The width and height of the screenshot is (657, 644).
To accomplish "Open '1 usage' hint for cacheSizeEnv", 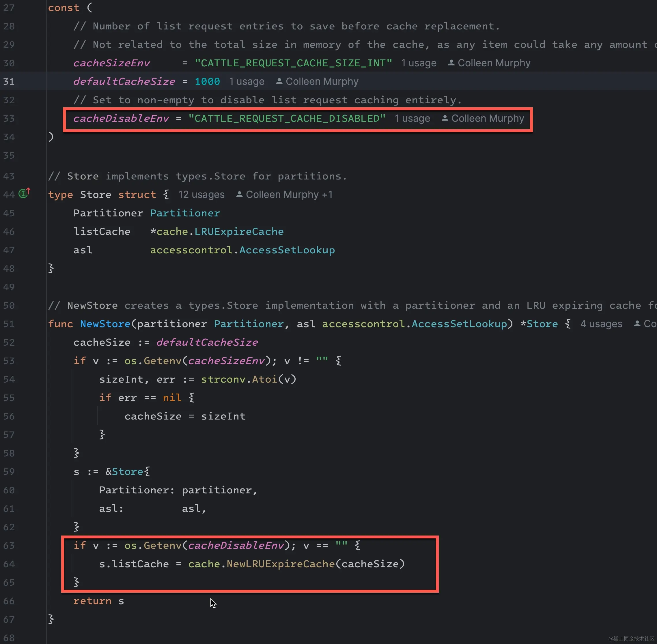I will click(x=419, y=63).
